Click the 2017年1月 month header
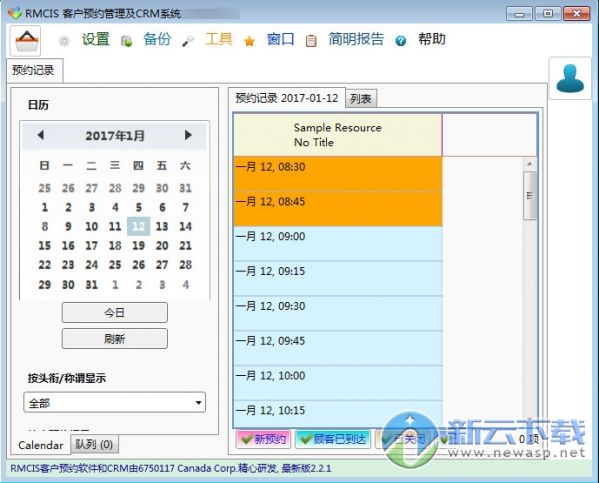Image resolution: width=599 pixels, height=483 pixels. 115,136
